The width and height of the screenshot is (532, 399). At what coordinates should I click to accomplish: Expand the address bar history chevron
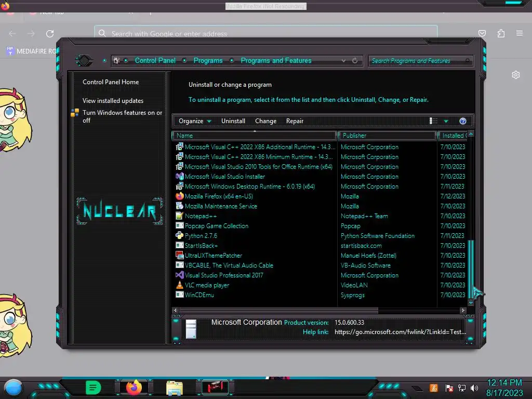tap(344, 61)
